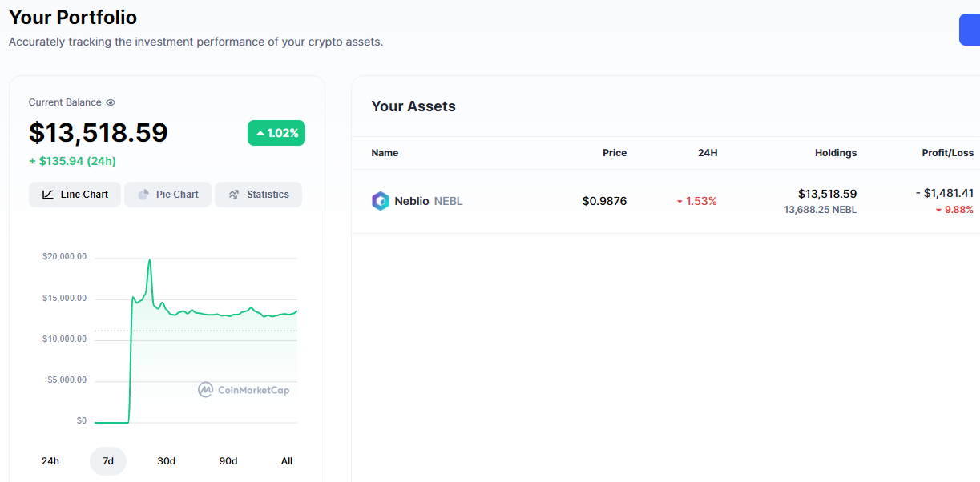Click the $13,518.59 current balance figure
The image size is (980, 482).
(x=99, y=133)
